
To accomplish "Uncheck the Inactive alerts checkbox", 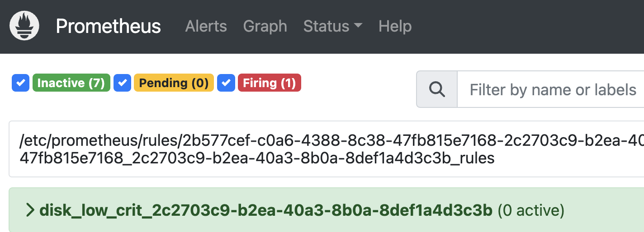I will 20,83.
